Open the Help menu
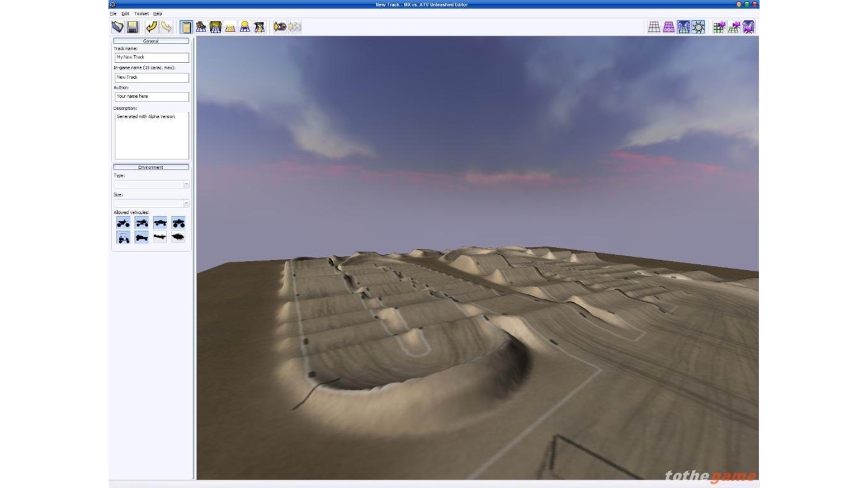Image resolution: width=868 pixels, height=488 pixels. click(157, 14)
